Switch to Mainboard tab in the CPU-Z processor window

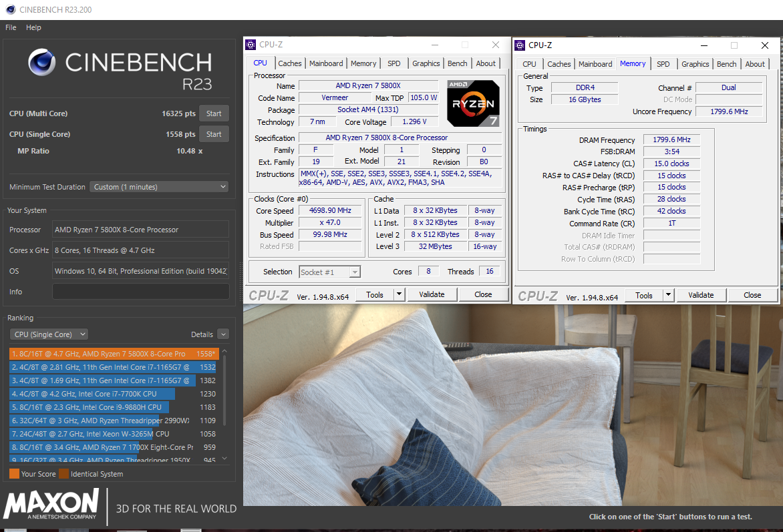click(x=326, y=63)
